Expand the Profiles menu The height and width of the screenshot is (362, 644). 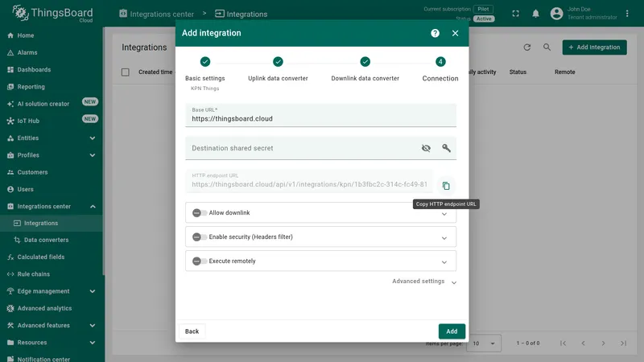click(x=52, y=155)
